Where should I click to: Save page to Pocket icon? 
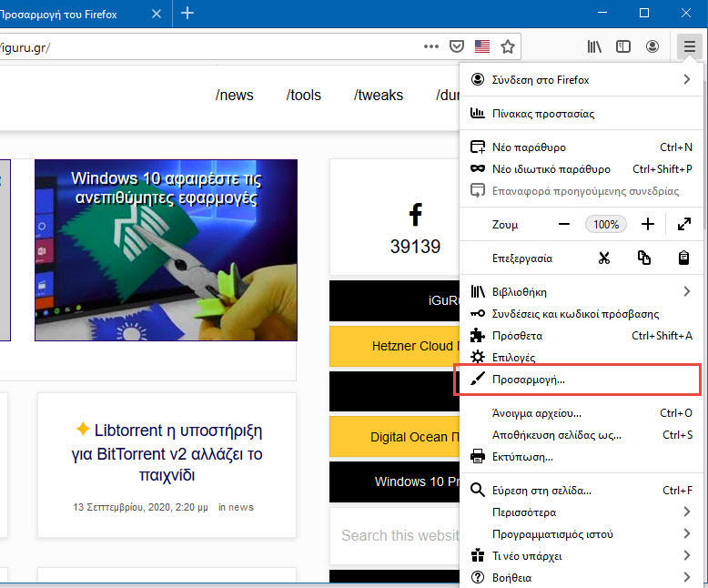457,46
